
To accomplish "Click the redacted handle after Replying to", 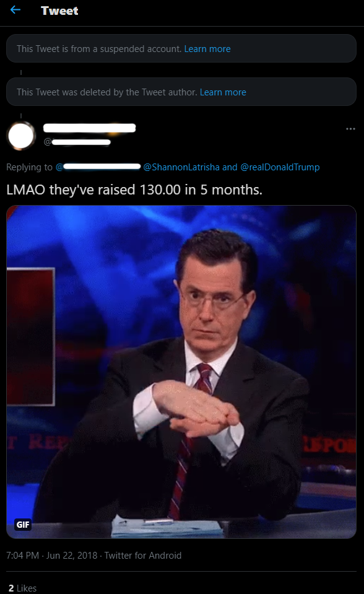I will [x=98, y=167].
